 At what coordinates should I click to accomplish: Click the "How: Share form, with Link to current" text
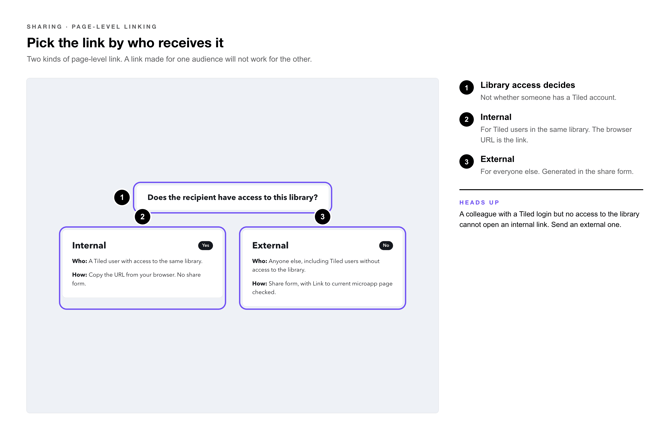[x=322, y=288]
